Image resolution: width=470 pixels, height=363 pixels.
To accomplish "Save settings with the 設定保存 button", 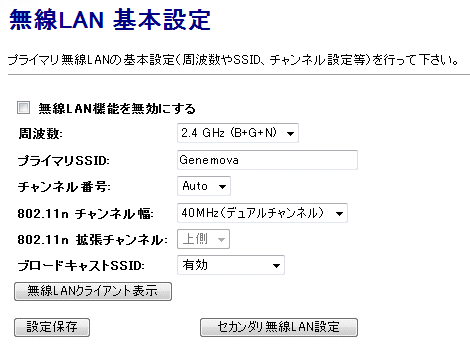I will point(52,327).
